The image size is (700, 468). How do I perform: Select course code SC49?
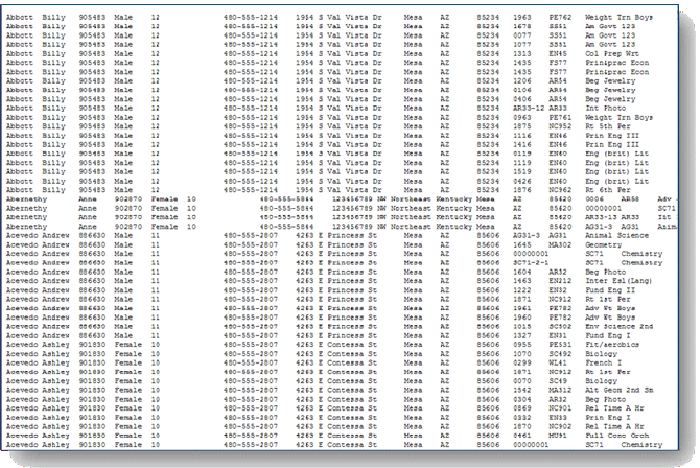pos(558,381)
